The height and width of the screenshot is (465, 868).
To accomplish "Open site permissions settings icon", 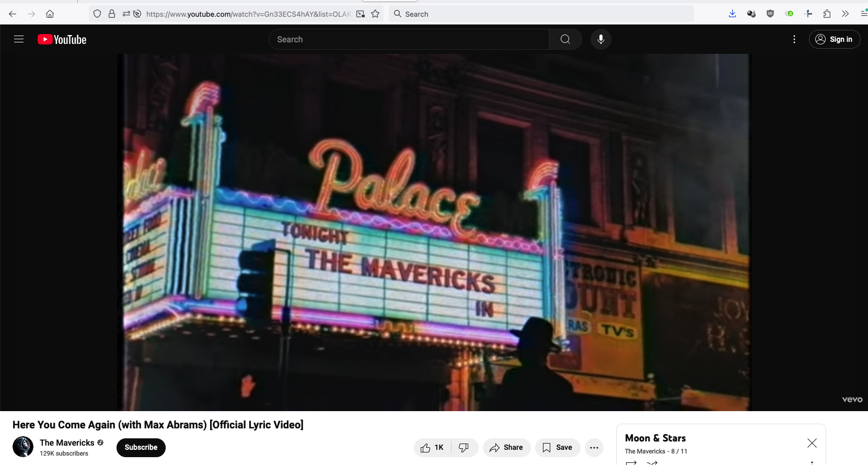I will (x=126, y=14).
